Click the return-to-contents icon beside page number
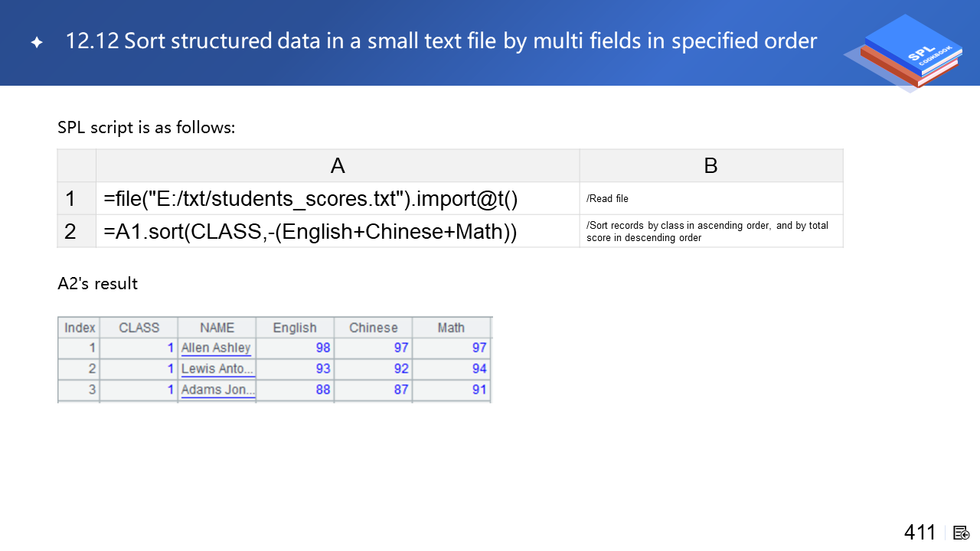The width and height of the screenshot is (980, 551). (962, 533)
